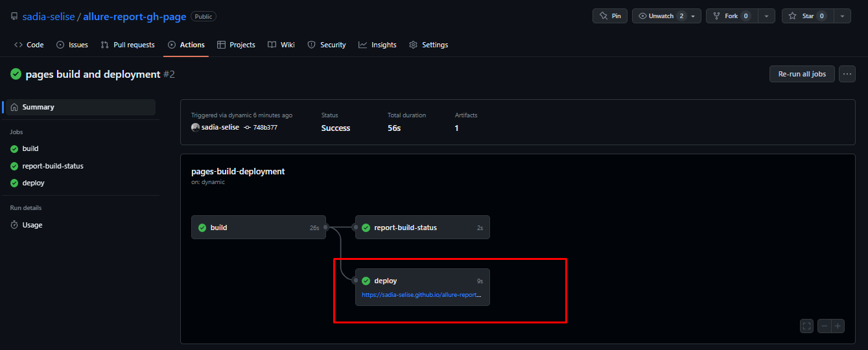Click the fullscreen icon in workflow graph
Viewport: 868px width, 350px height.
pyautogui.click(x=807, y=326)
